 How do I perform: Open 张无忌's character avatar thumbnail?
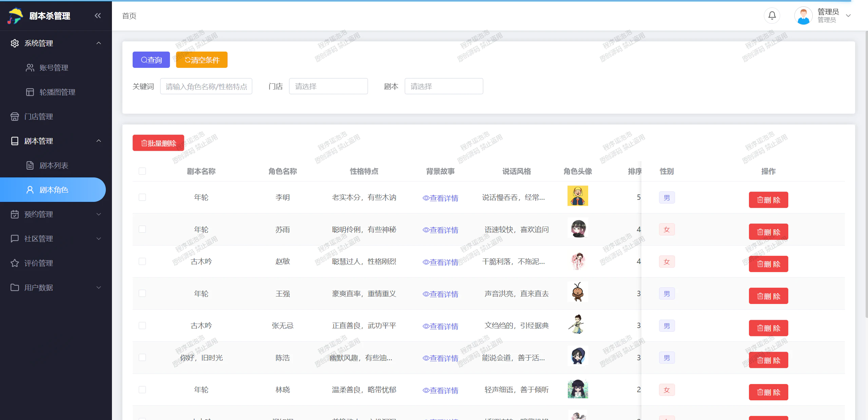(x=578, y=324)
